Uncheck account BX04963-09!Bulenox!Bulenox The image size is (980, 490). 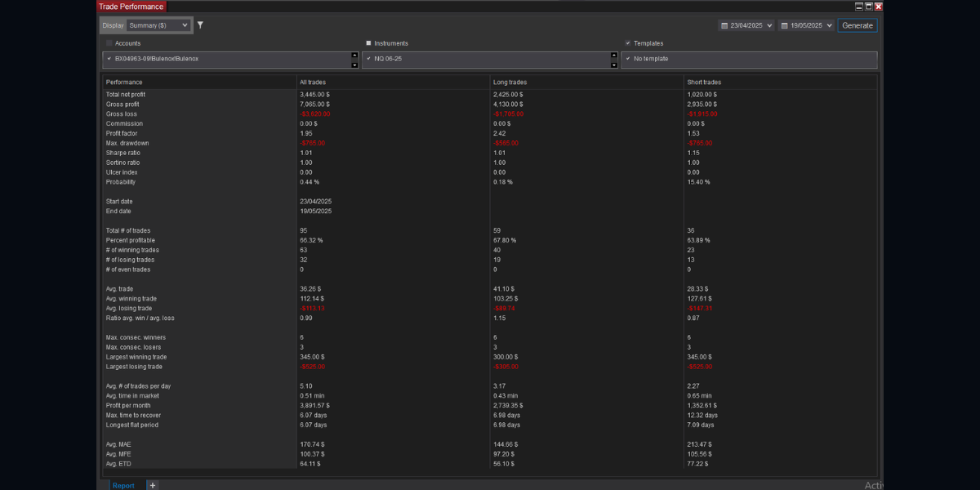(109, 59)
